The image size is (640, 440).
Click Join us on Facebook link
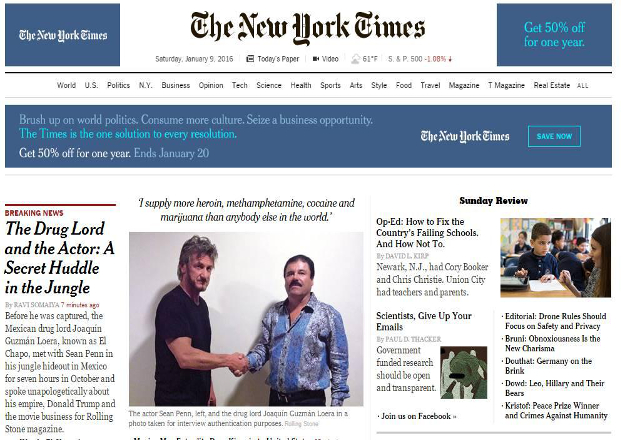pos(418,416)
